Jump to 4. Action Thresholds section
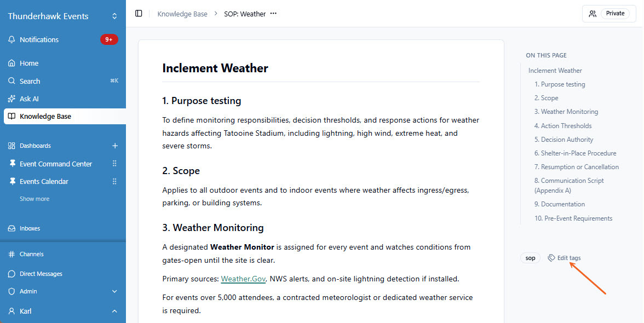This screenshot has height=323, width=644. (563, 125)
